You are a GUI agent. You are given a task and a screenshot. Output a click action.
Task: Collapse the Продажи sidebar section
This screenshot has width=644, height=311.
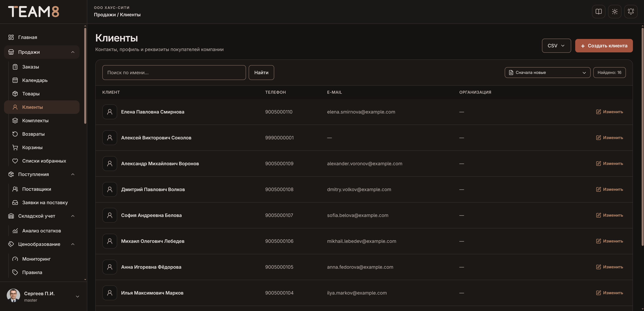coord(73,52)
